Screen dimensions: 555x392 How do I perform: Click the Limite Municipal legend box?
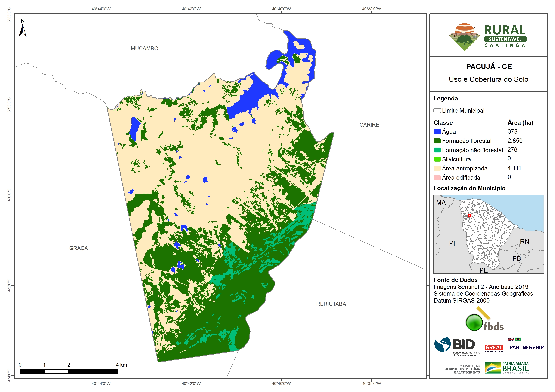pyautogui.click(x=437, y=111)
